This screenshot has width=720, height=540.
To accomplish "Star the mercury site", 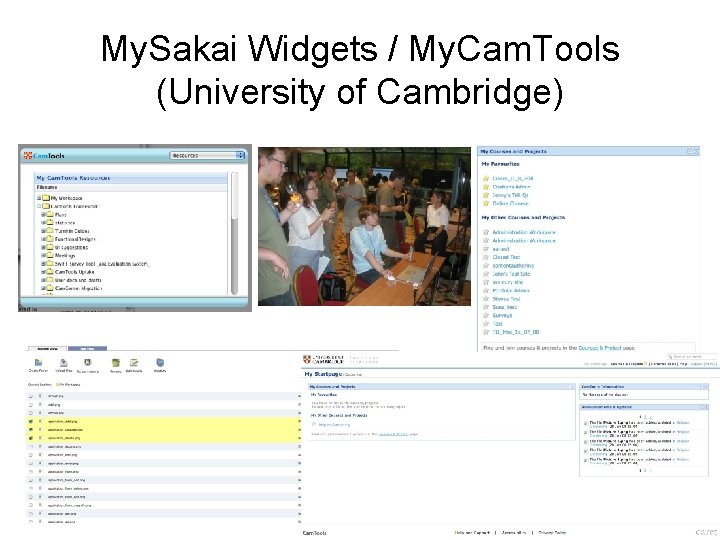I will [486, 282].
